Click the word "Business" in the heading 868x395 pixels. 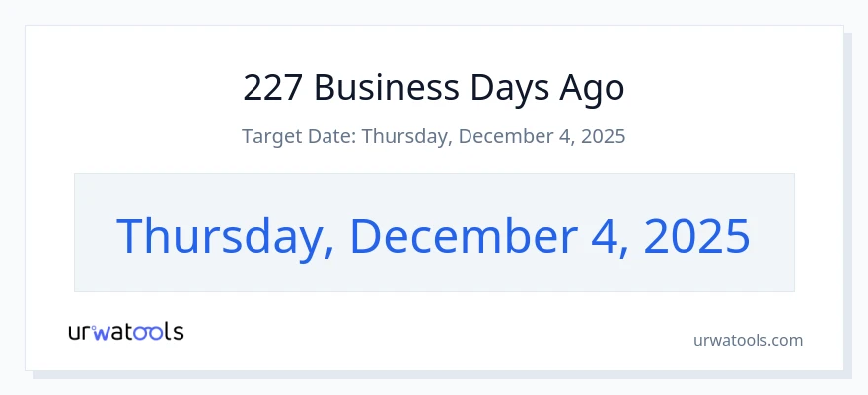pyautogui.click(x=387, y=88)
